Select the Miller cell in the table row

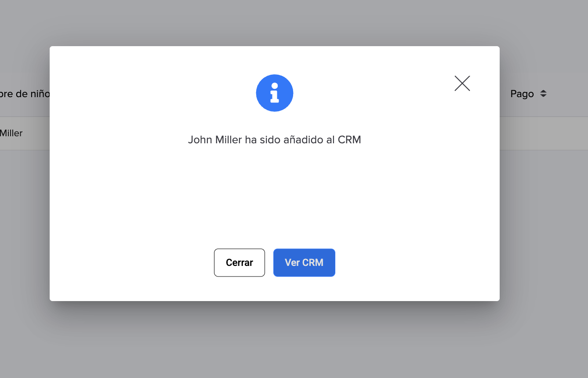tap(11, 133)
